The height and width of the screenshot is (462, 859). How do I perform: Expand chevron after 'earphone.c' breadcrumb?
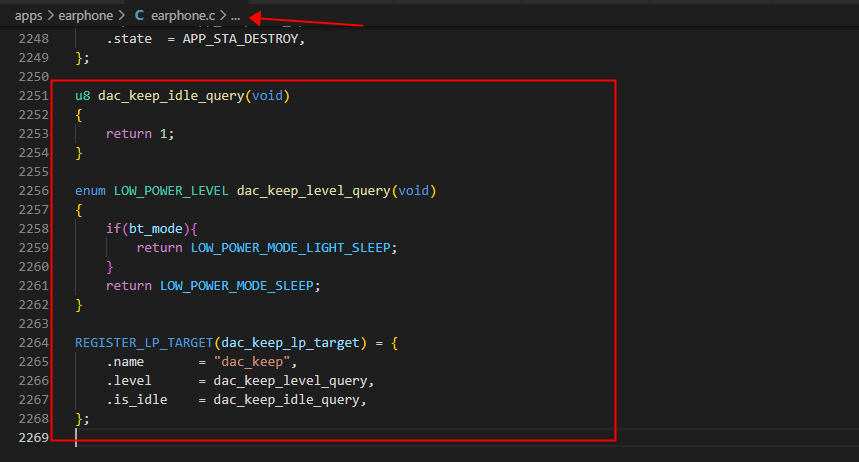pyautogui.click(x=223, y=16)
